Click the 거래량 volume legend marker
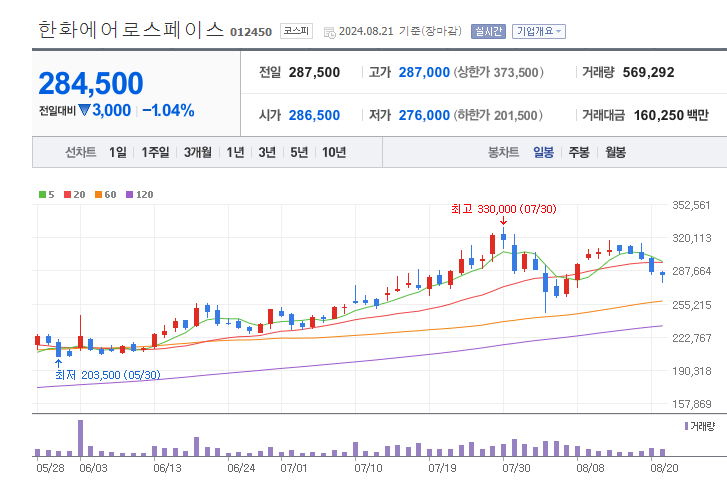This screenshot has width=727, height=493. tap(687, 426)
